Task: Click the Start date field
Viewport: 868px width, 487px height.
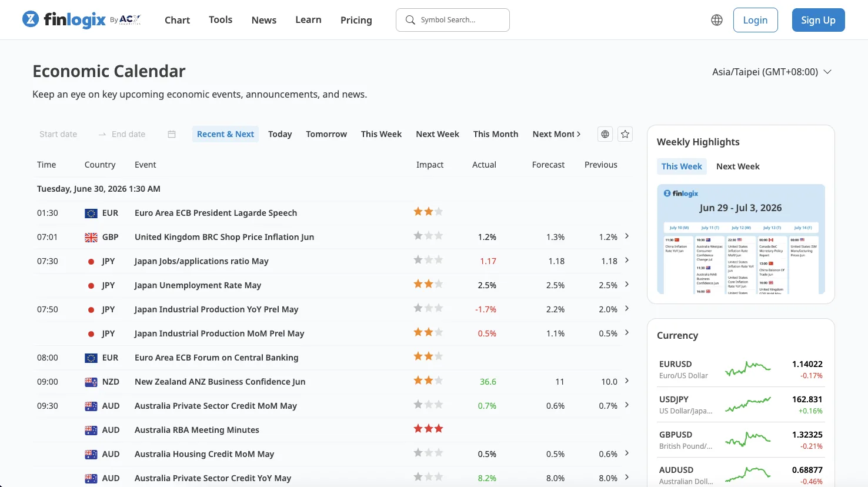Action: pos(58,134)
